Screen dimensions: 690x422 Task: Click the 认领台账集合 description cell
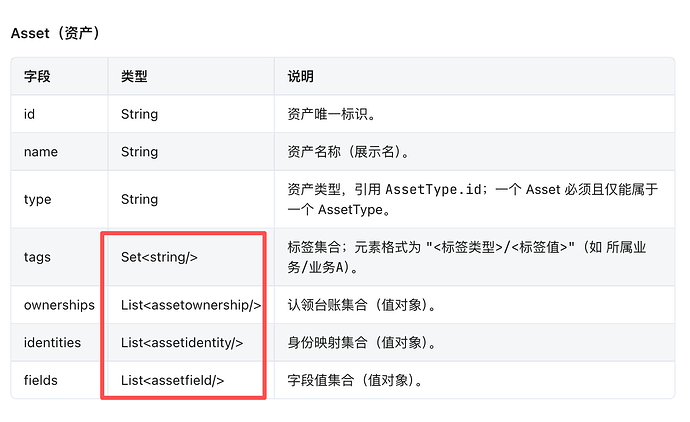pyautogui.click(x=474, y=305)
